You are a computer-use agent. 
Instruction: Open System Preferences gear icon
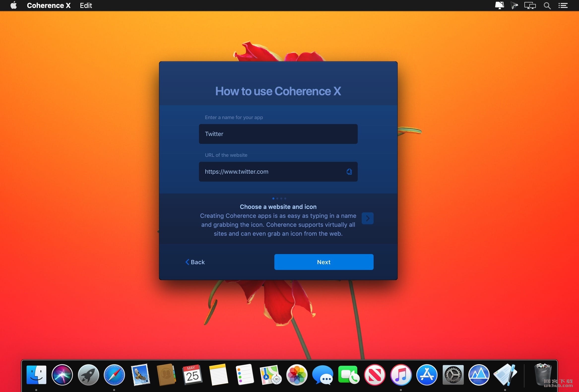[x=453, y=375]
